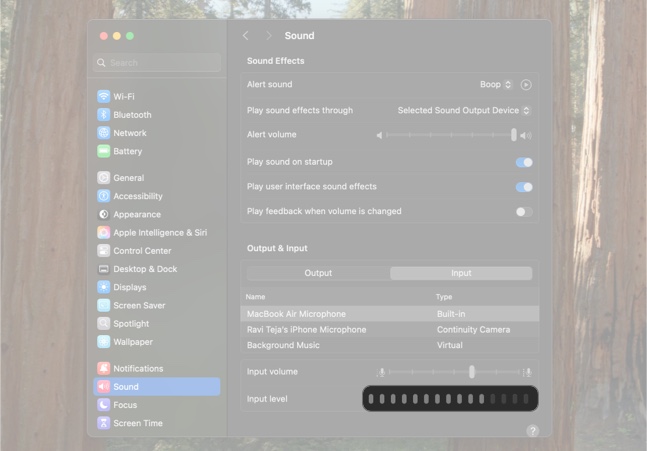Click the General gear icon
647x451 pixels.
point(104,178)
